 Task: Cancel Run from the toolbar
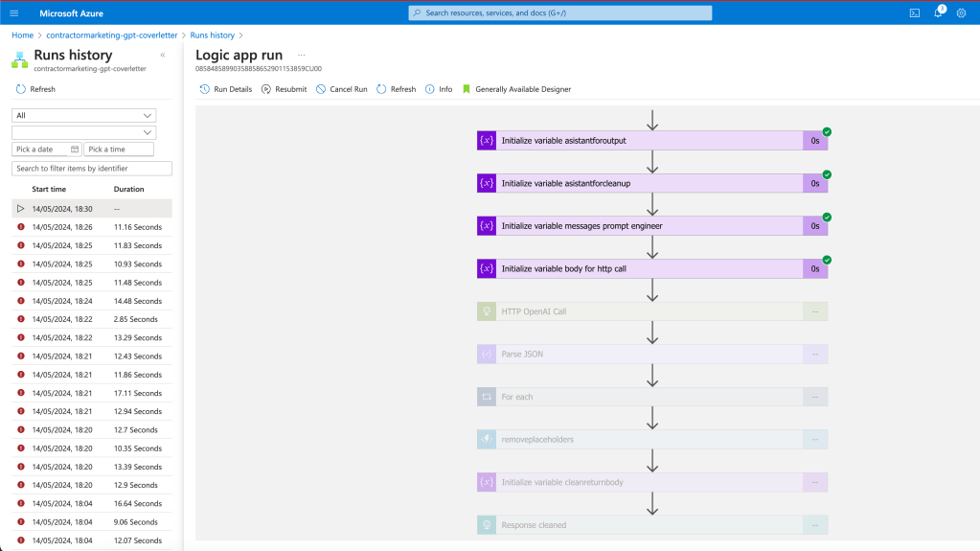point(341,89)
